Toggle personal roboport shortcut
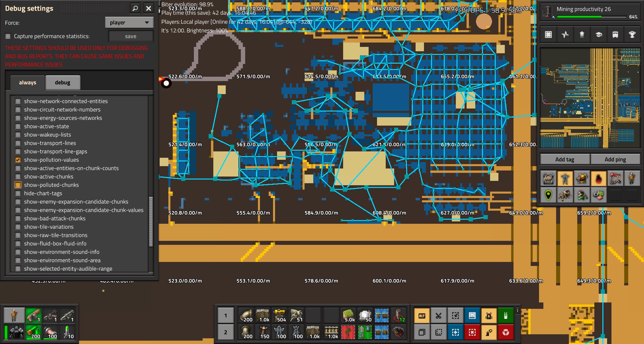644x344 pixels. (x=489, y=316)
